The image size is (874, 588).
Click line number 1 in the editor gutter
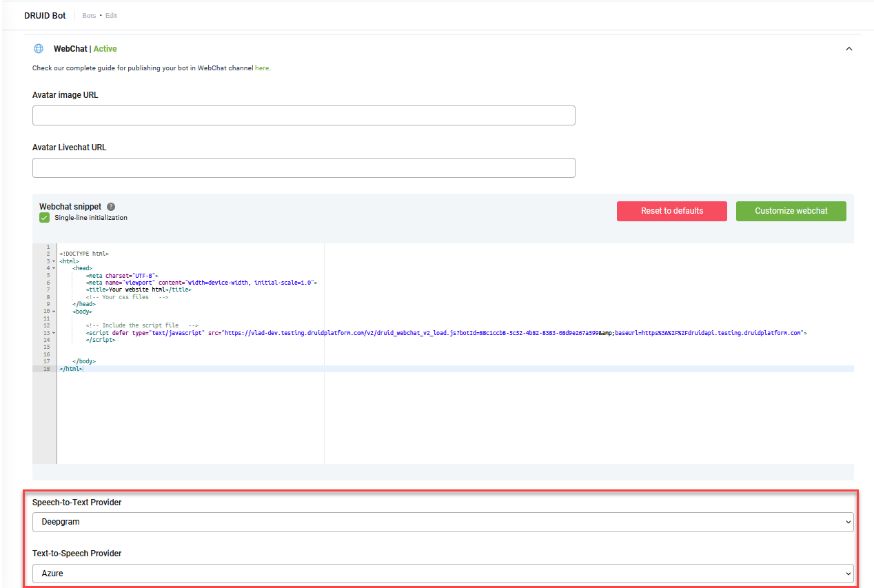point(48,247)
